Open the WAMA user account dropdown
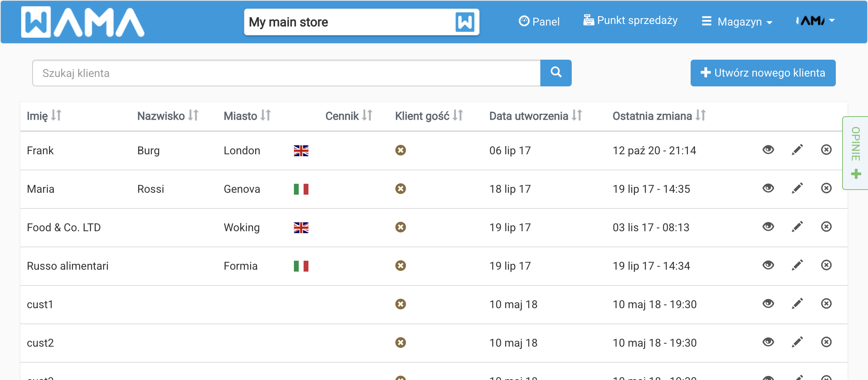868x380 pixels. pos(815,20)
